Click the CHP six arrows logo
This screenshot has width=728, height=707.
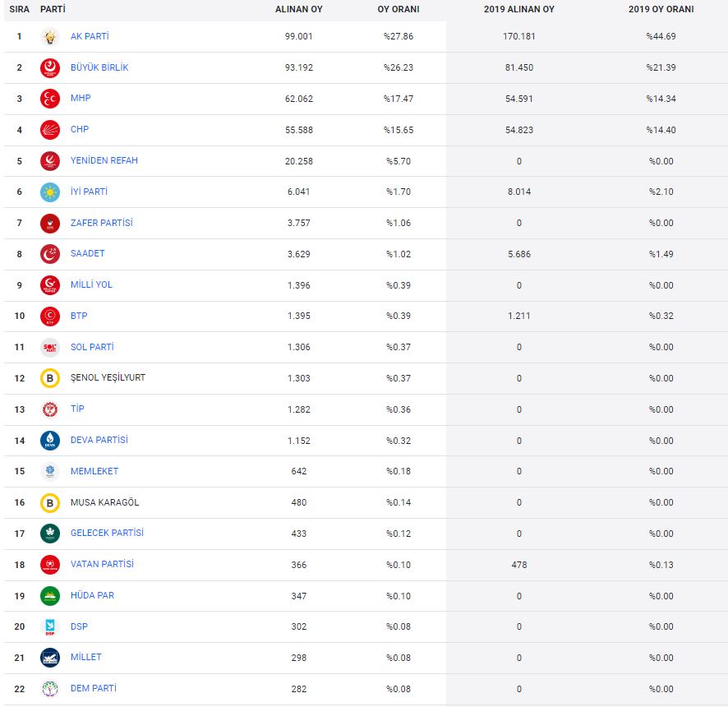(x=50, y=130)
